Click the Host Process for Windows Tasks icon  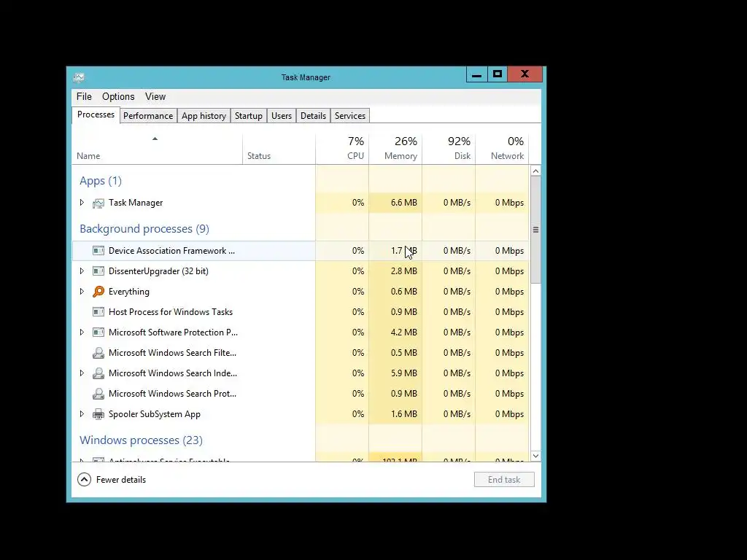[98, 312]
